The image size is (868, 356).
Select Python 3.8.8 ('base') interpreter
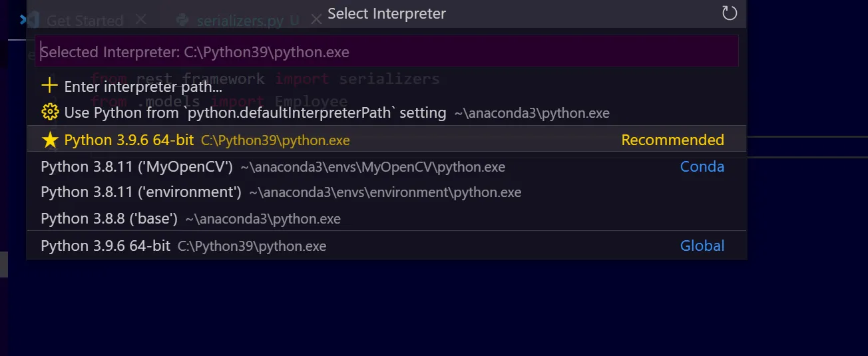109,219
